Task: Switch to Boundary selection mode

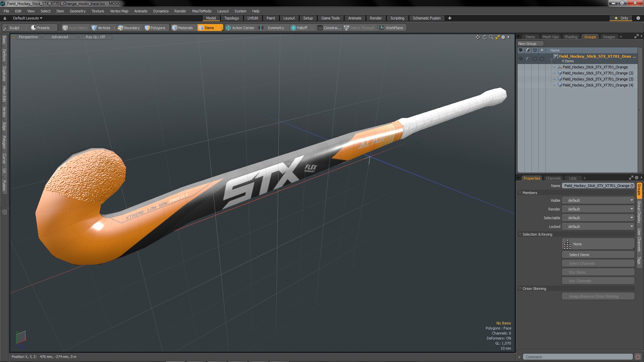Action: tap(129, 28)
